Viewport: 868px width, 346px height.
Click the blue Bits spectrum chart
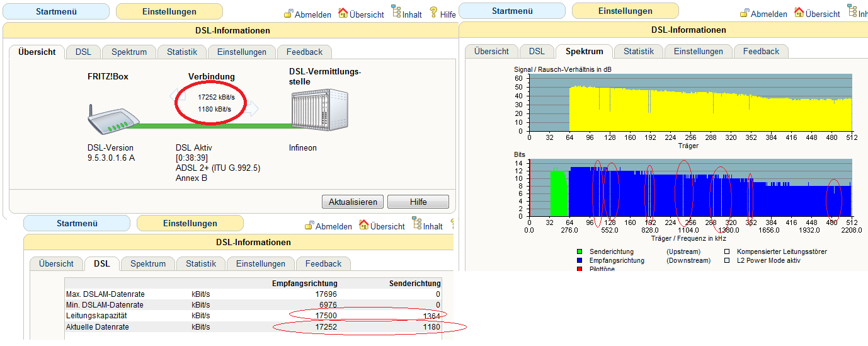coord(690,188)
